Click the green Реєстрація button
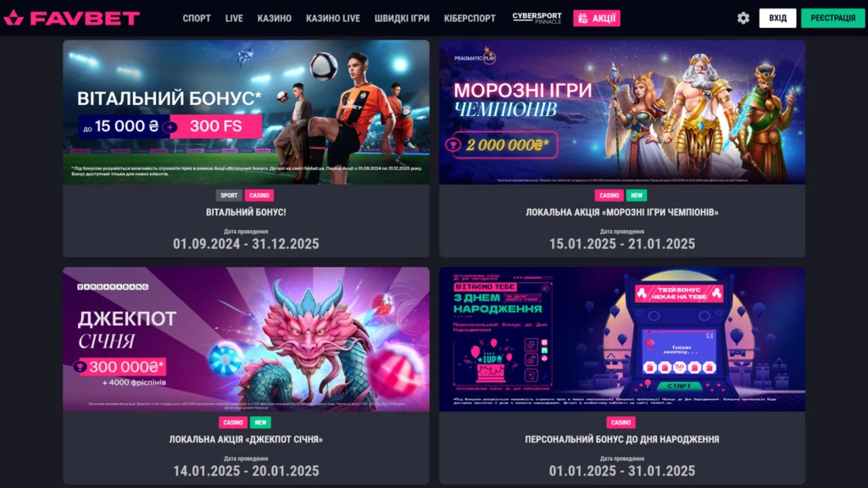 pos(832,19)
